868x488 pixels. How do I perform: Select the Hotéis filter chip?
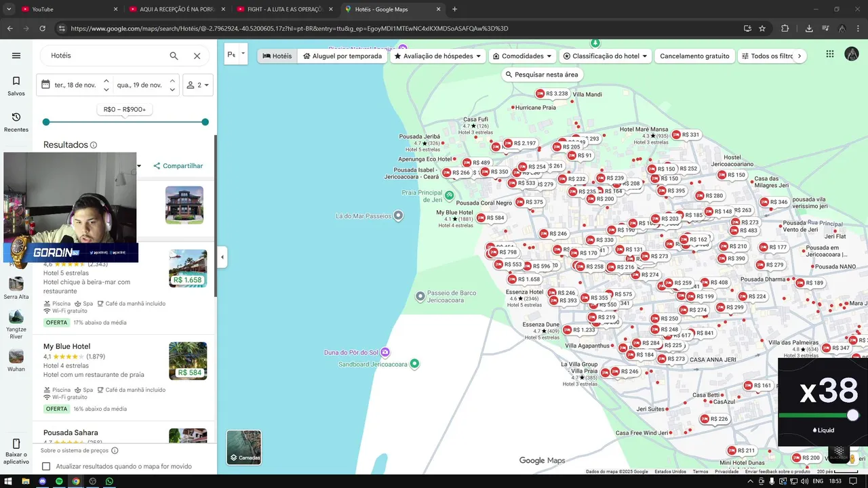[277, 56]
